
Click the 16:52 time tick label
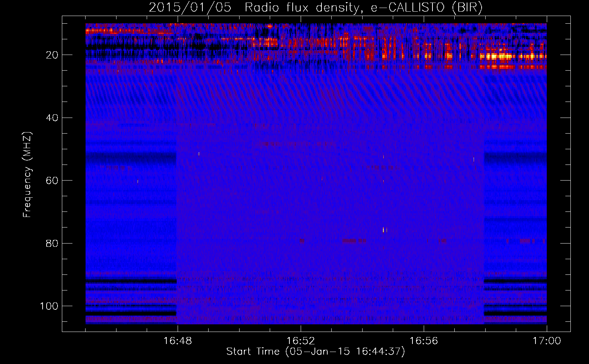(x=301, y=341)
